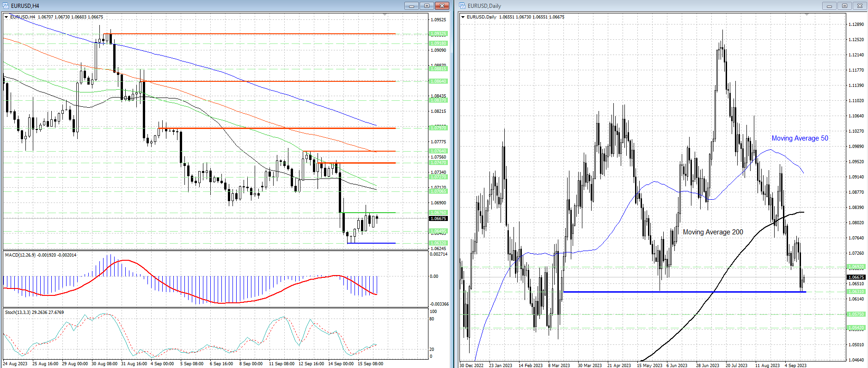Open the H4 chart's top-left dropdown arrow
The width and height of the screenshot is (868, 368).
[x=6, y=17]
